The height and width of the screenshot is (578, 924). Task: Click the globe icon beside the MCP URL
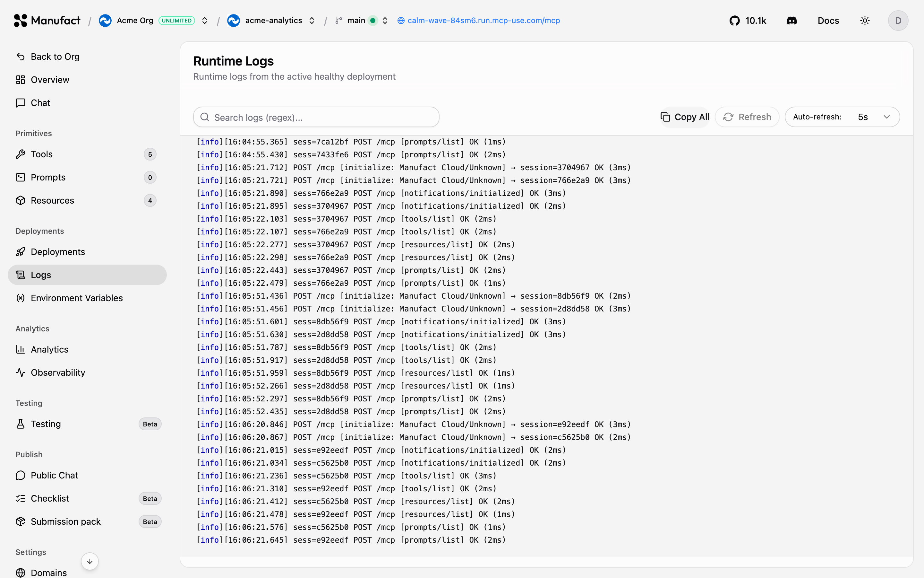[401, 21]
